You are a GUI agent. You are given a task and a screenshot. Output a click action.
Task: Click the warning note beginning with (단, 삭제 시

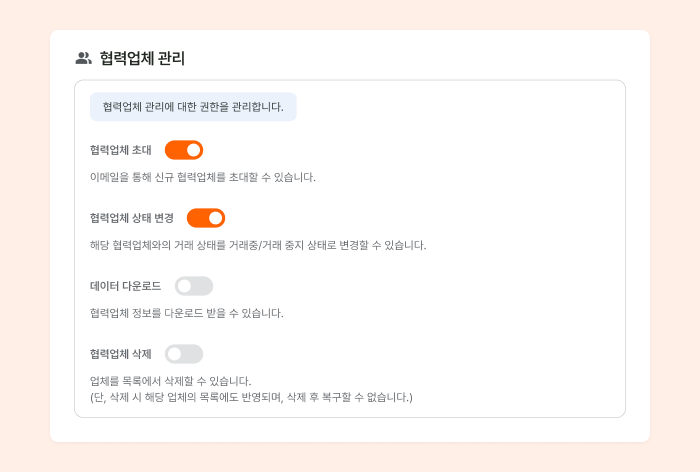(251, 397)
